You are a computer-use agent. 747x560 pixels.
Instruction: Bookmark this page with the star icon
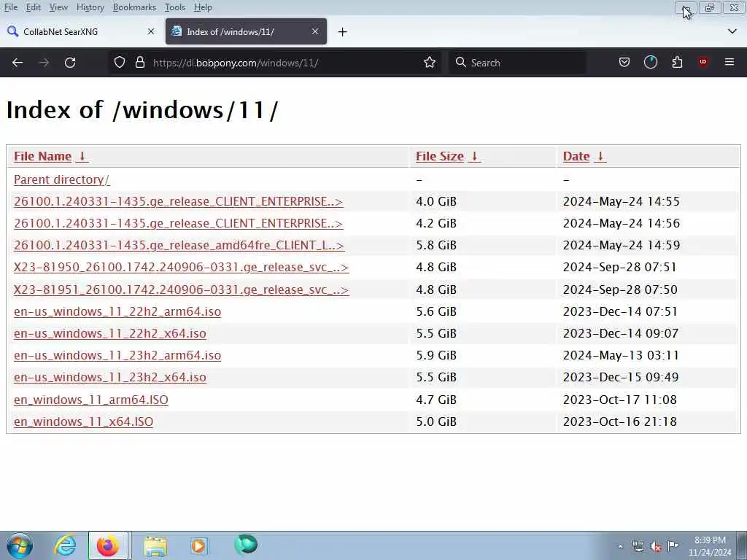[x=429, y=63]
